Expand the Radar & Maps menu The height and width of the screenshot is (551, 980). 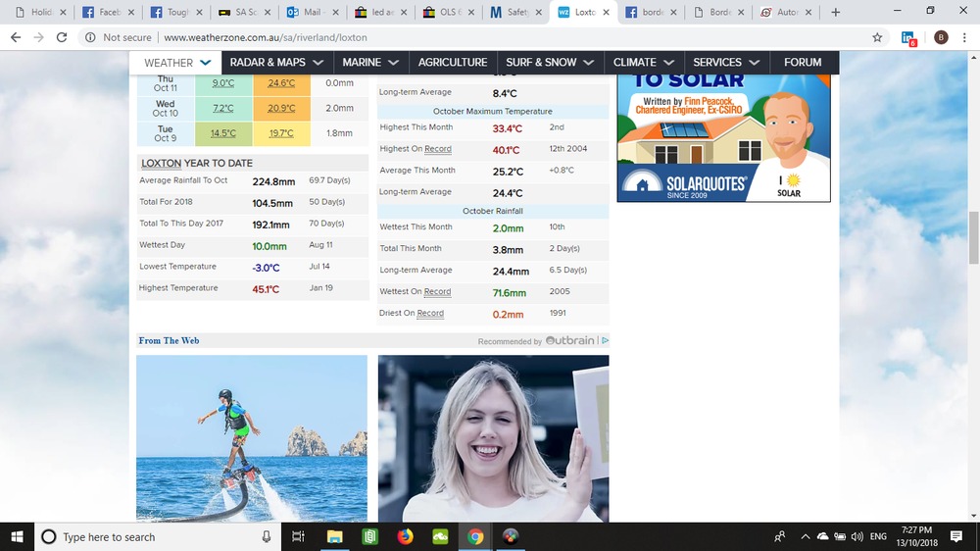tap(276, 62)
